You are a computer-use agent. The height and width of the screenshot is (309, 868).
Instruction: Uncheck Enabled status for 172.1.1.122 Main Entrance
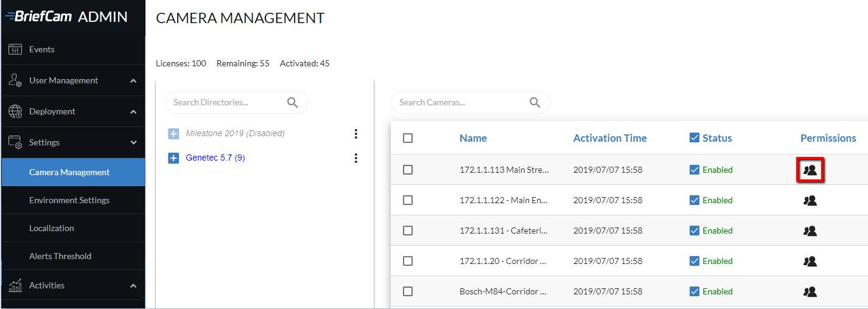click(x=695, y=200)
